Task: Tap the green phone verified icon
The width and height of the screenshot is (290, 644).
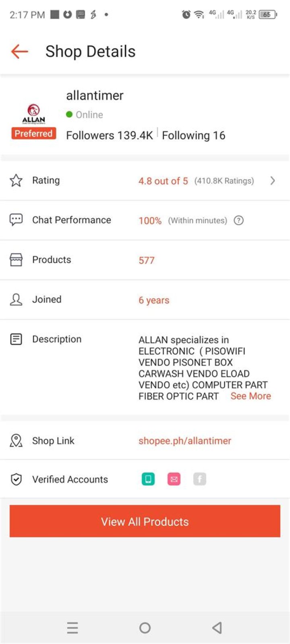Action: pos(148,479)
